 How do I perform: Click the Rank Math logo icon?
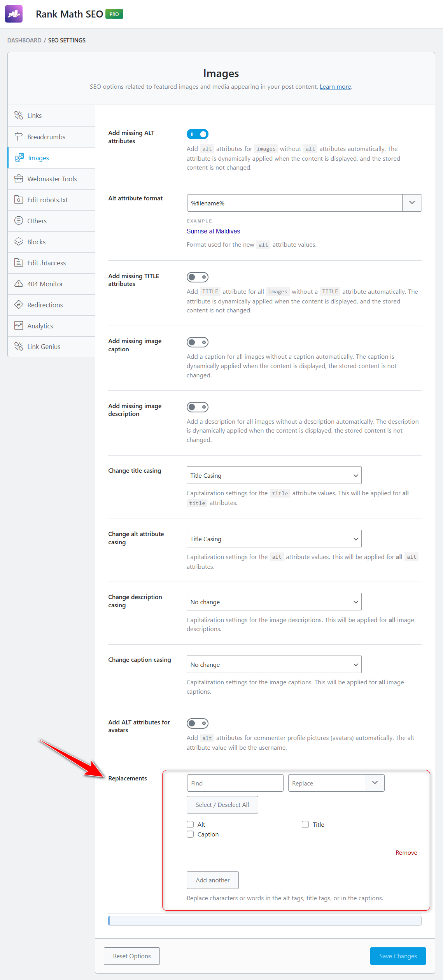coord(14,14)
